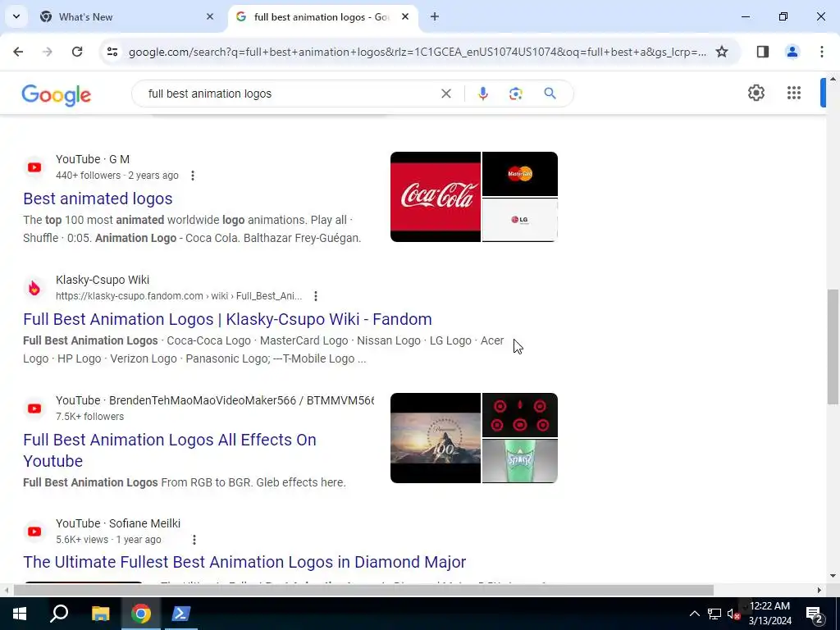The width and height of the screenshot is (840, 630).
Task: Open Google quick settings gear
Action: [756, 93]
